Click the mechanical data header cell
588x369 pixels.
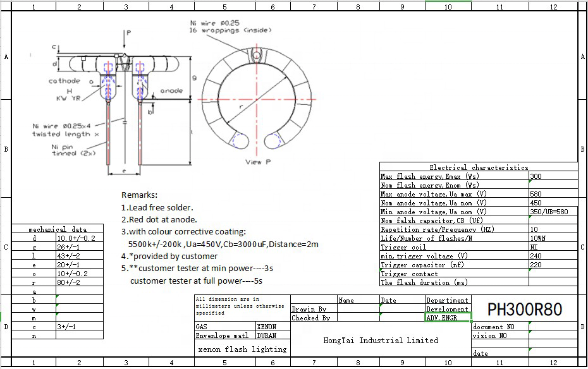click(58, 229)
